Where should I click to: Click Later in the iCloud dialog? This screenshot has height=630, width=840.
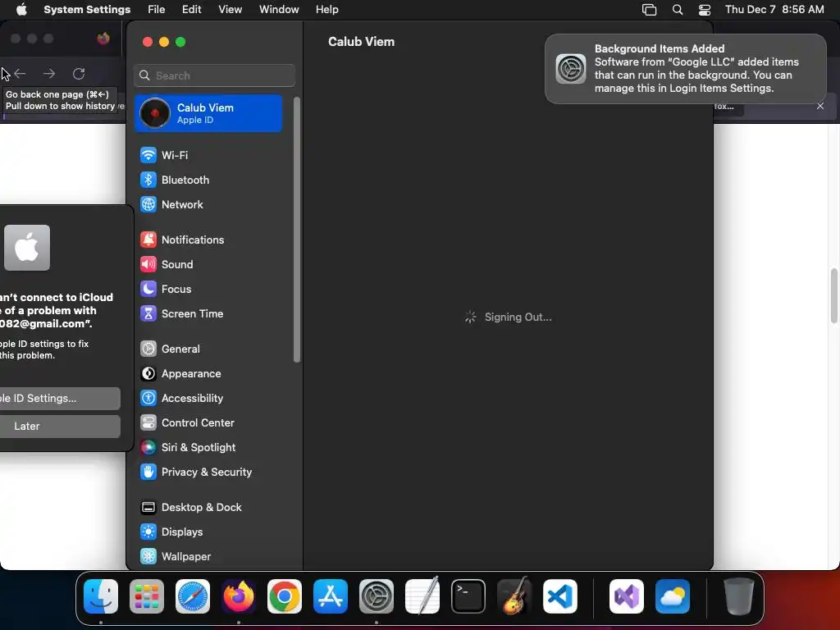point(60,427)
